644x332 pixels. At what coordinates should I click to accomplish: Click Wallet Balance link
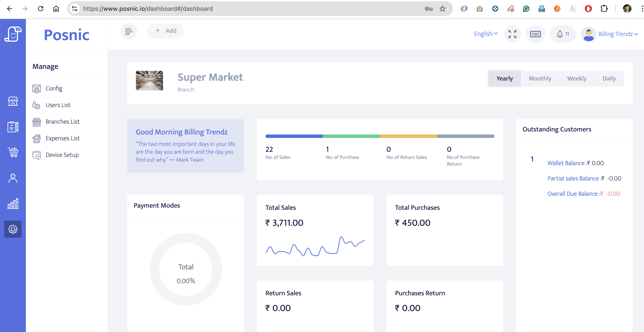pos(565,163)
